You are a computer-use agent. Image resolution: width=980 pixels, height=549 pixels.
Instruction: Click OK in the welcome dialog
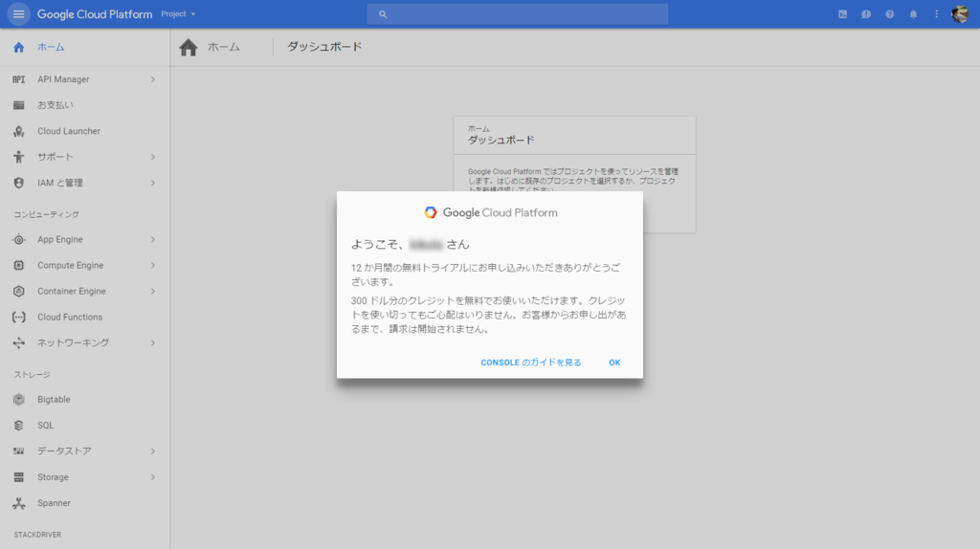pos(614,362)
